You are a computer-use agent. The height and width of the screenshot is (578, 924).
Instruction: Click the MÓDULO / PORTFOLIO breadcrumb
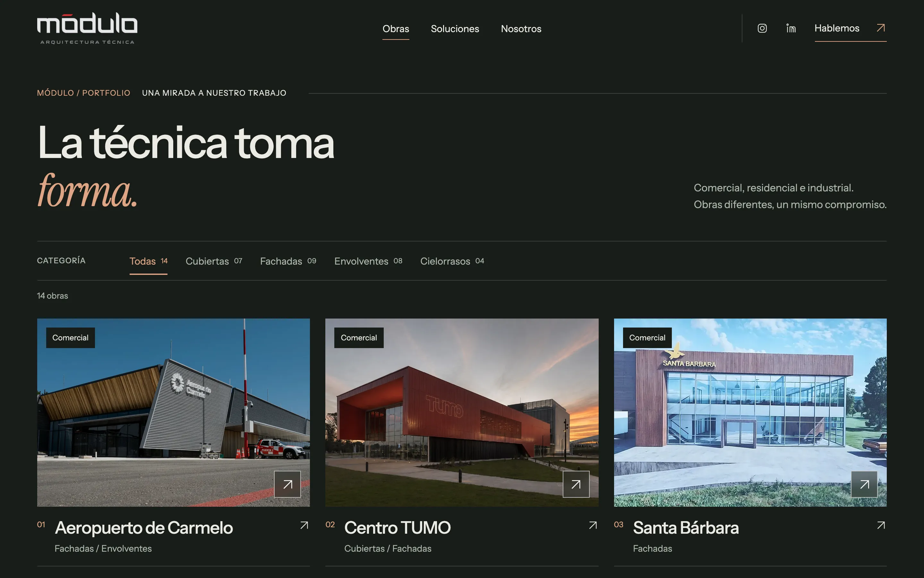[84, 93]
